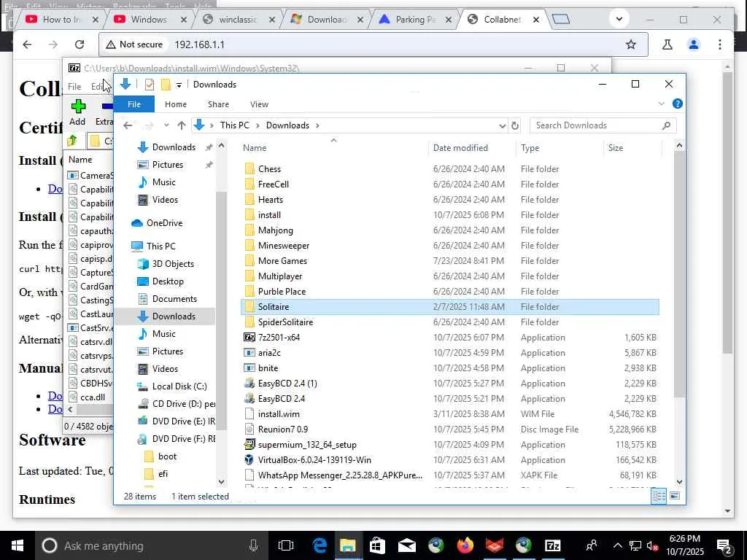Open the Explorer Home ribbon tab
Viewport: 747px width, 560px height.
pos(176,104)
